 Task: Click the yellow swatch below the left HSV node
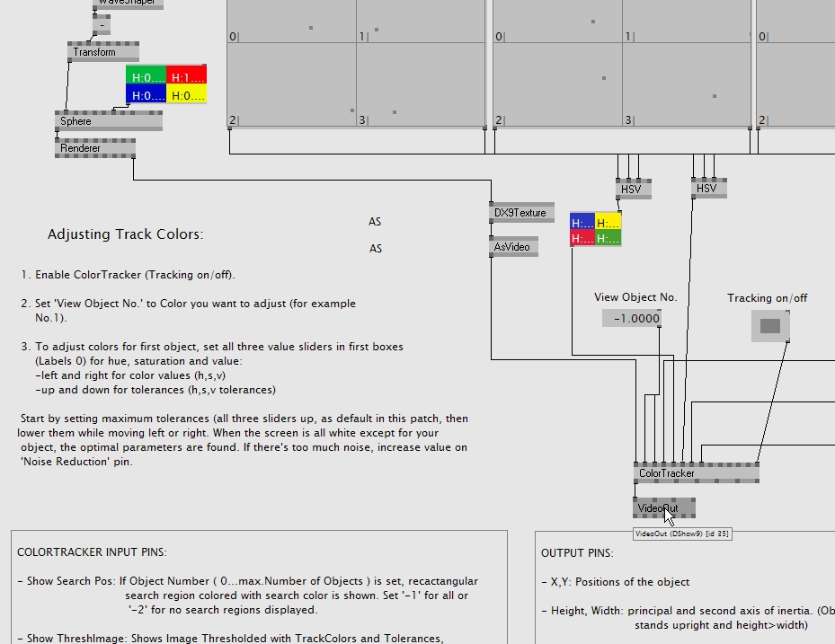(608, 221)
